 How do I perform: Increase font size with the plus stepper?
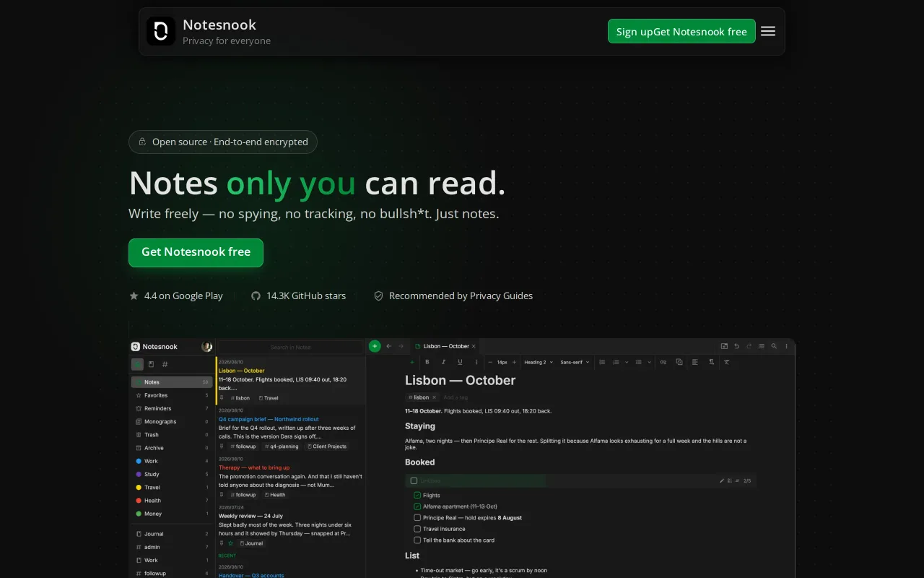pos(514,362)
